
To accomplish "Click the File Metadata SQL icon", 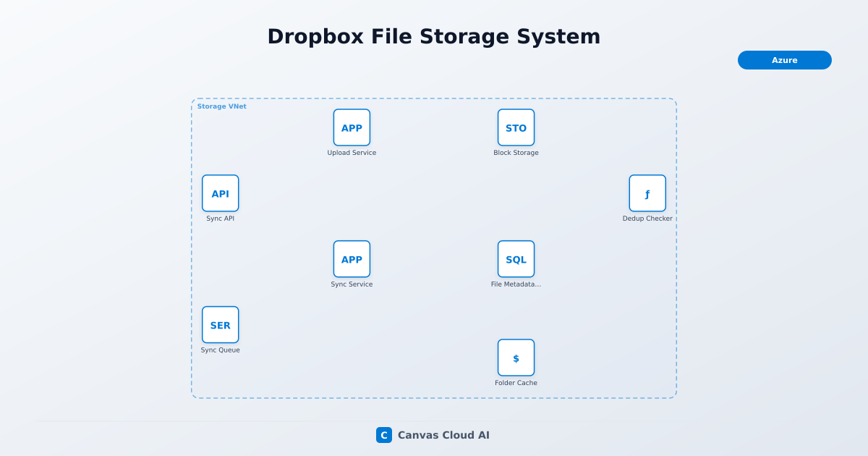I will (x=516, y=259).
